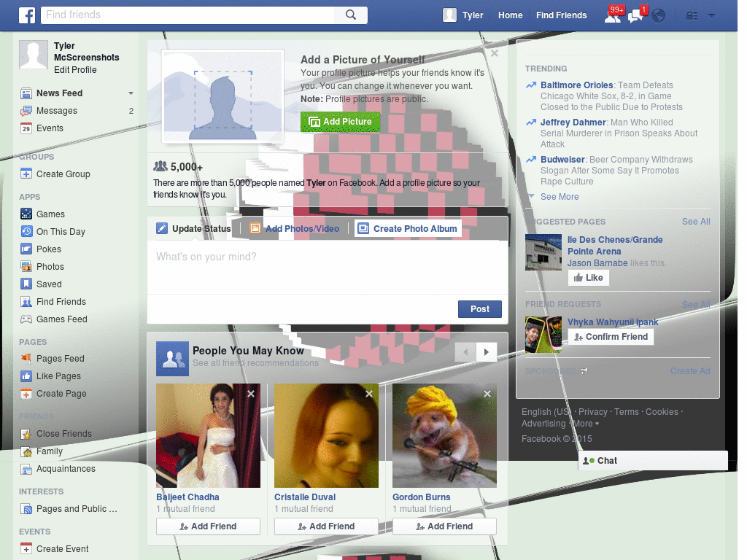Add Cristalle Duval as friend
Screen dimensions: 747x560
[x=326, y=526]
